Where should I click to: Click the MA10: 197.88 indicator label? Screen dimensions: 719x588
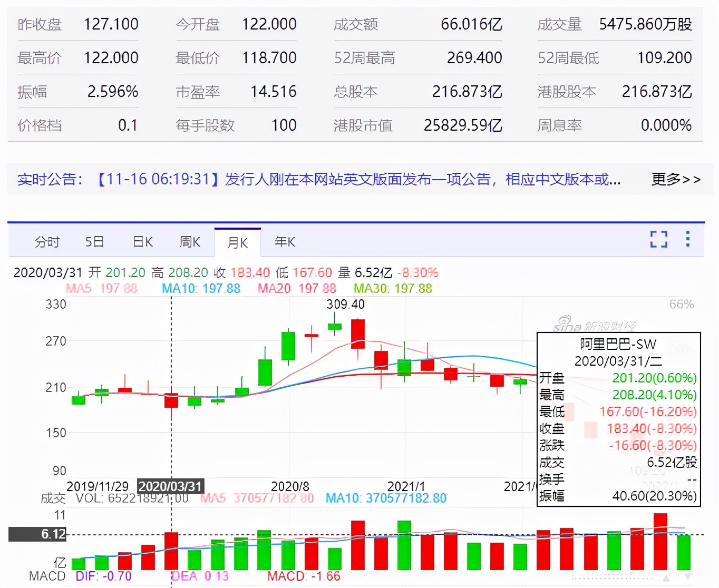pyautogui.click(x=201, y=288)
